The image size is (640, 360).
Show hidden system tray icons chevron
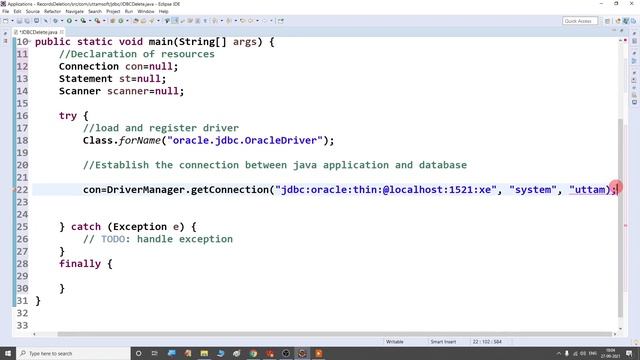tap(558, 353)
